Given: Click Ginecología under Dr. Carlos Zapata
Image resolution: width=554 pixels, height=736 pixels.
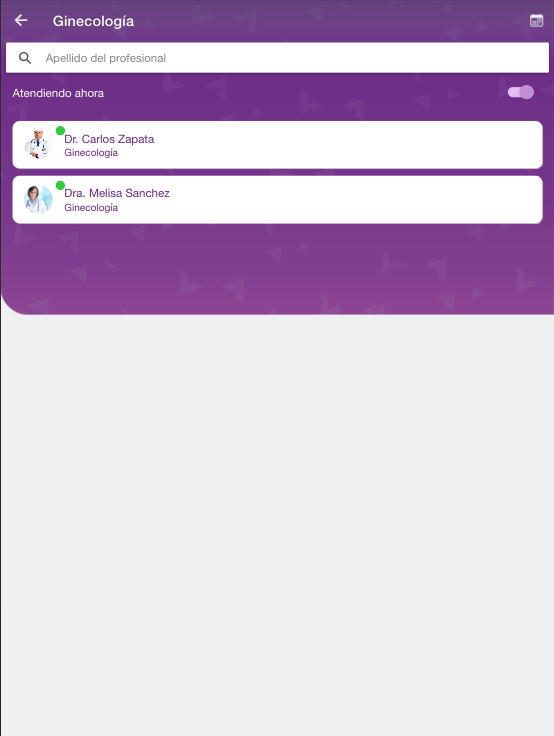Looking at the screenshot, I should [x=91, y=153].
